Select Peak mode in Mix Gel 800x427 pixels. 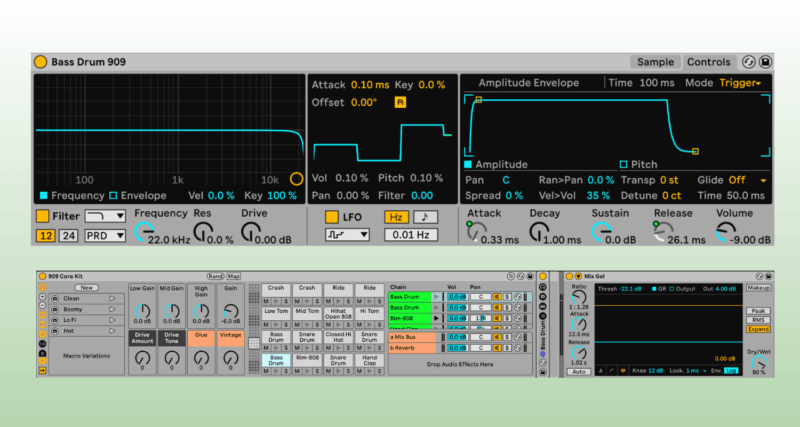pyautogui.click(x=758, y=311)
